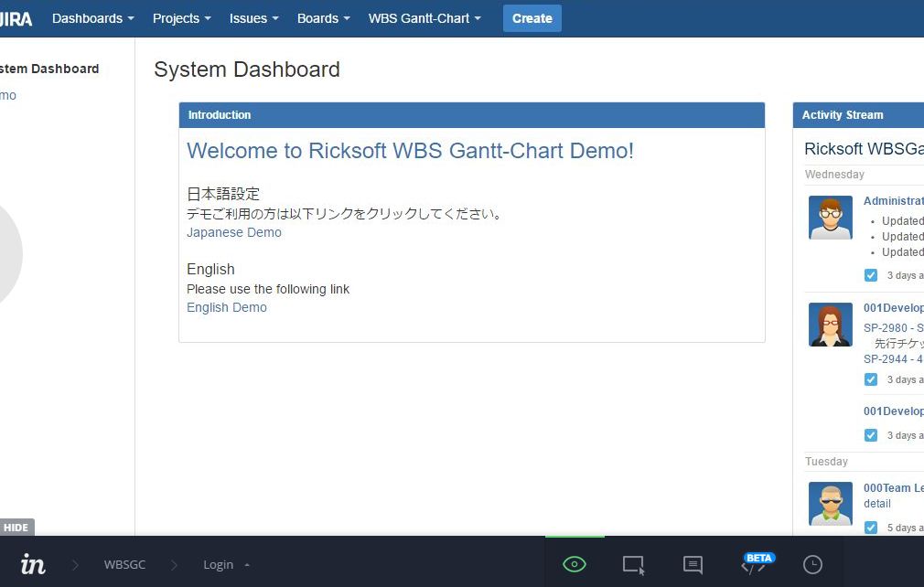Viewport: 924px width, 587px height.
Task: Click the HIDE toolbar button
Action: click(x=16, y=528)
